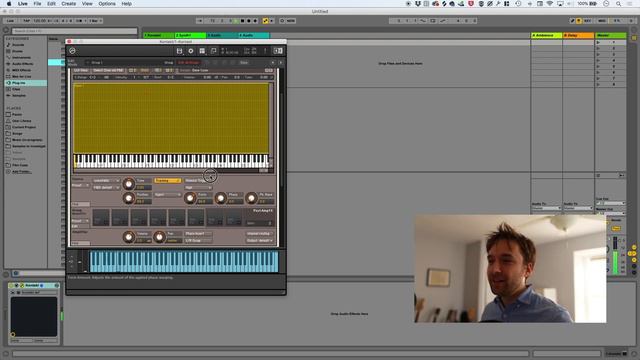Toggle List View in mapping editor
Screen dimensions: 640x360
point(81,70)
